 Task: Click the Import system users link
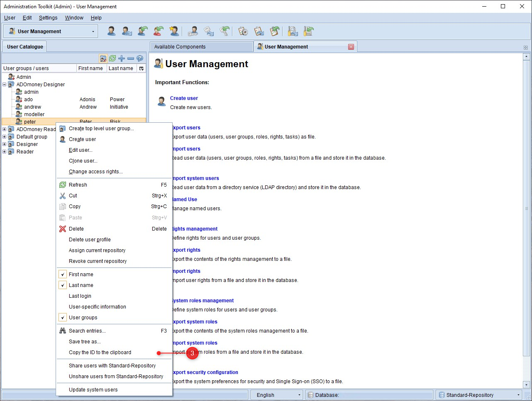pyautogui.click(x=195, y=178)
